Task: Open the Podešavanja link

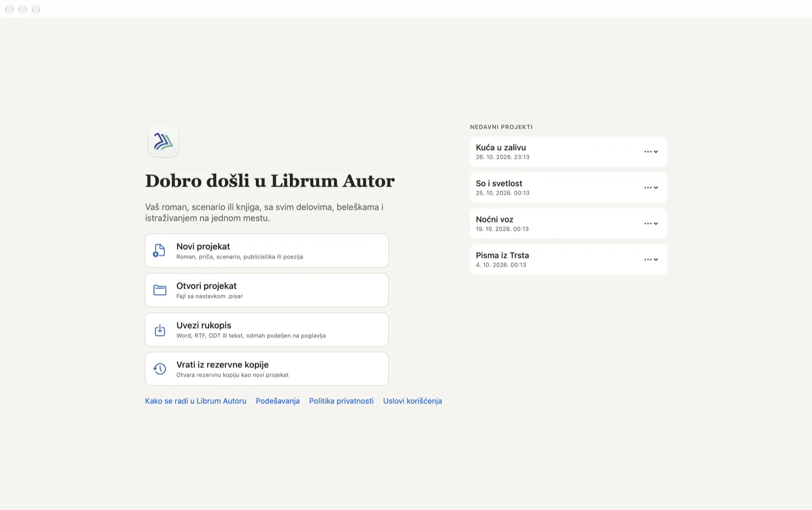Action: click(x=278, y=401)
